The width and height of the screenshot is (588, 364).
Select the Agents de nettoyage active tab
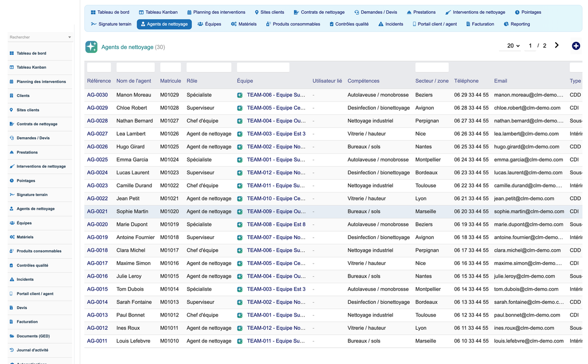pyautogui.click(x=164, y=24)
